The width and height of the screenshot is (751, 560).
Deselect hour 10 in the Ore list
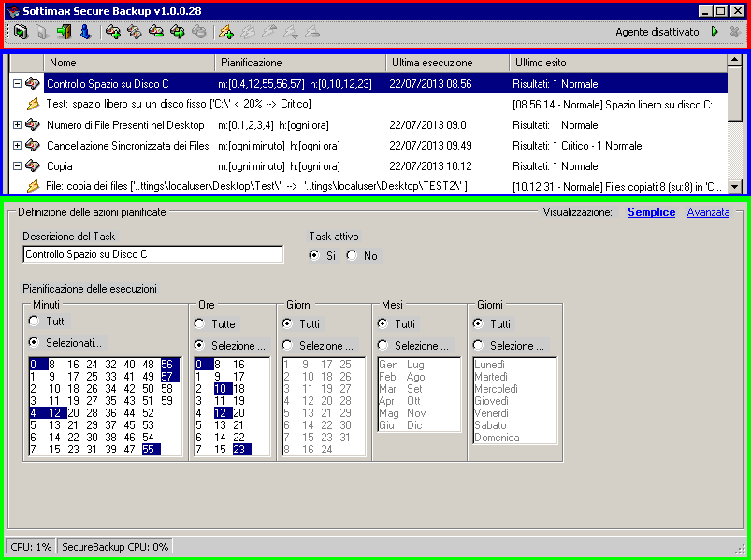click(224, 388)
